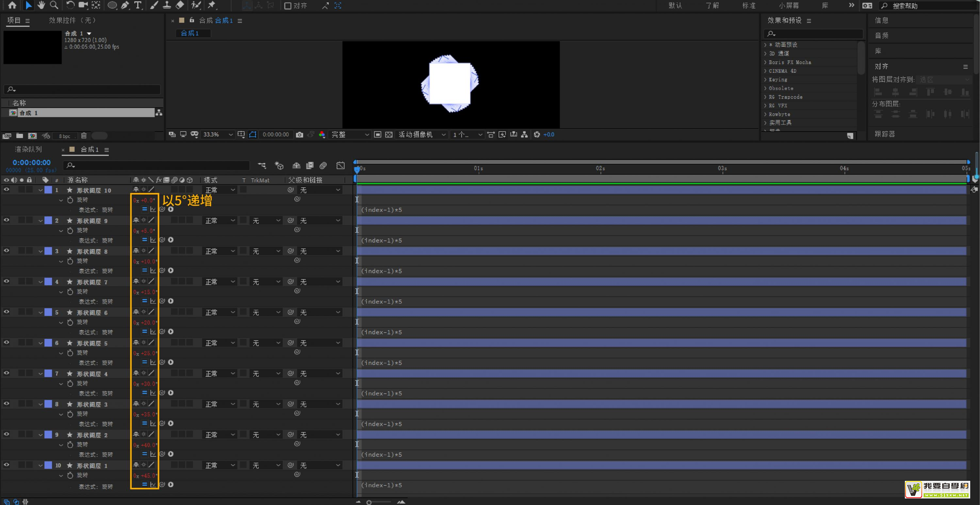This screenshot has height=505, width=980.
Task: Expand the Keying effects category
Action: click(765, 79)
